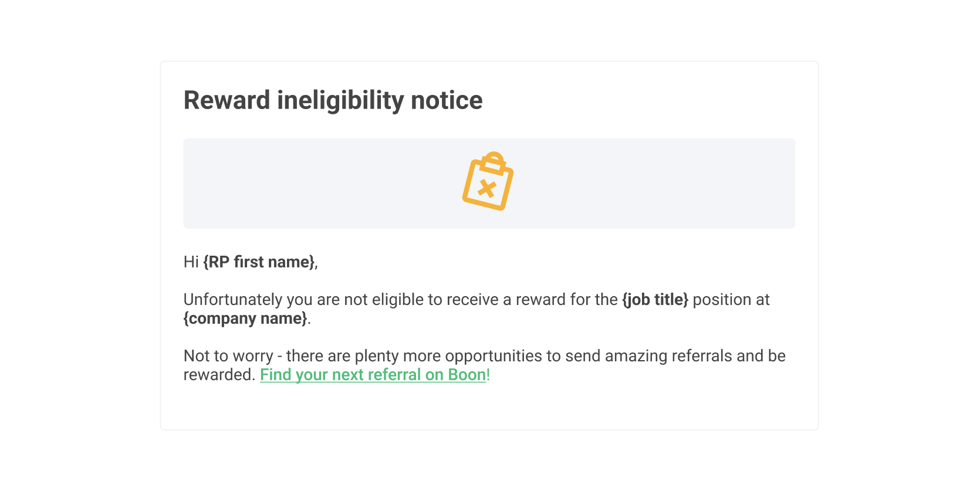Click the word "rewarded." before the link
The height and width of the screenshot is (495, 980).
(219, 375)
